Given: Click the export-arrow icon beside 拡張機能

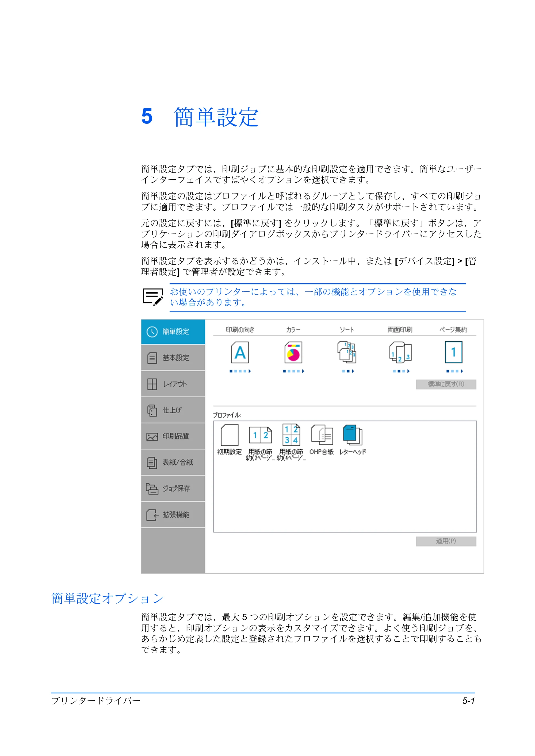Looking at the screenshot, I should pos(152,515).
